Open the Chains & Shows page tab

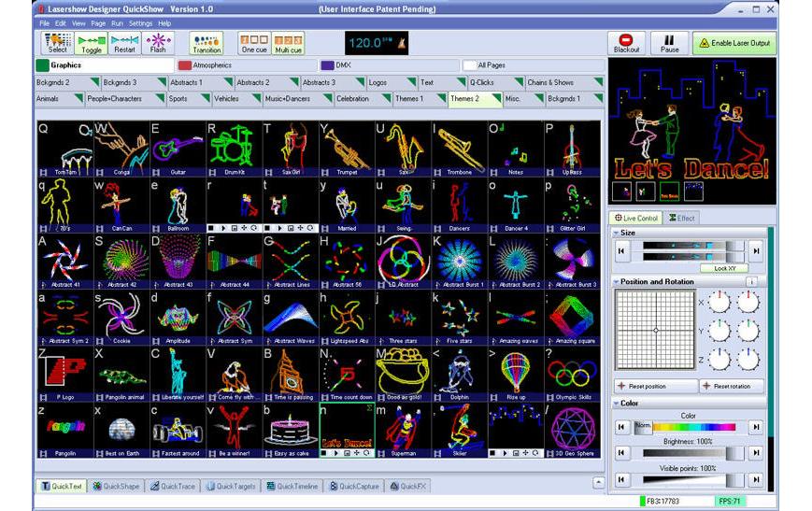click(564, 82)
